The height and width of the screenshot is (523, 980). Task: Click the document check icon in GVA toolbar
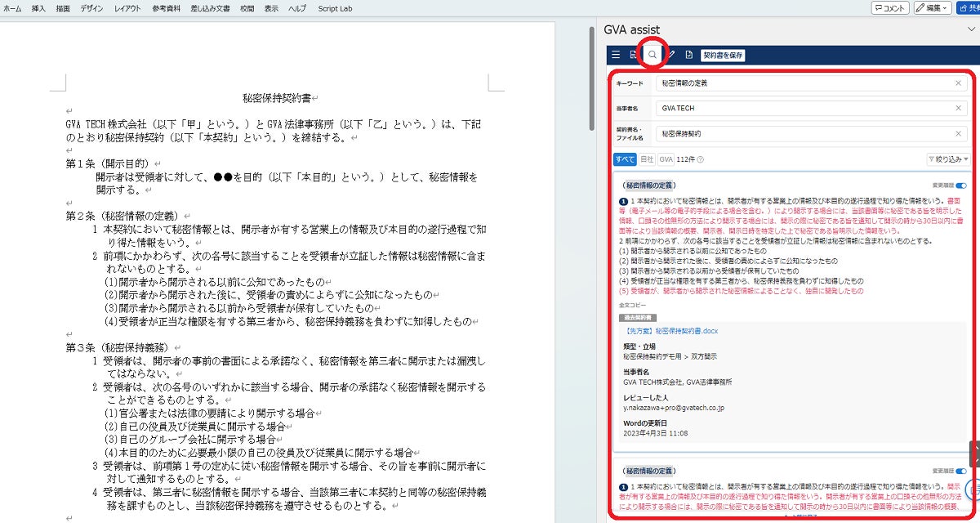689,56
